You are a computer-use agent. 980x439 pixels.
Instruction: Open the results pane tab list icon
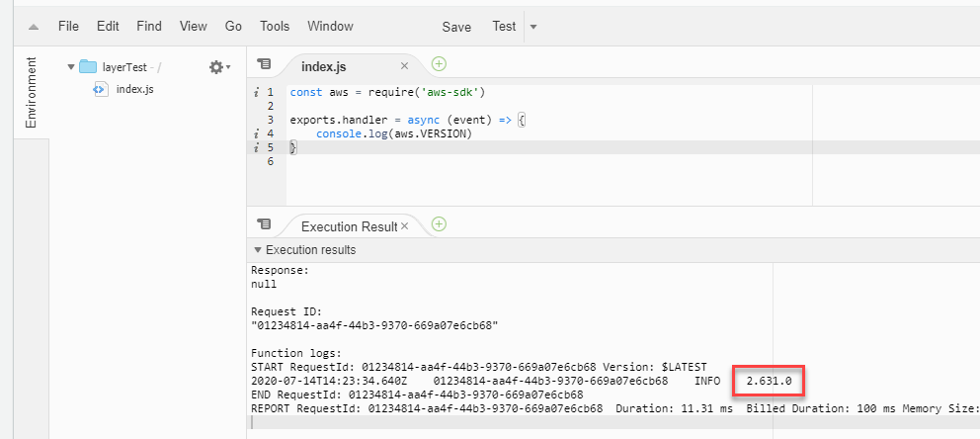pyautogui.click(x=265, y=223)
